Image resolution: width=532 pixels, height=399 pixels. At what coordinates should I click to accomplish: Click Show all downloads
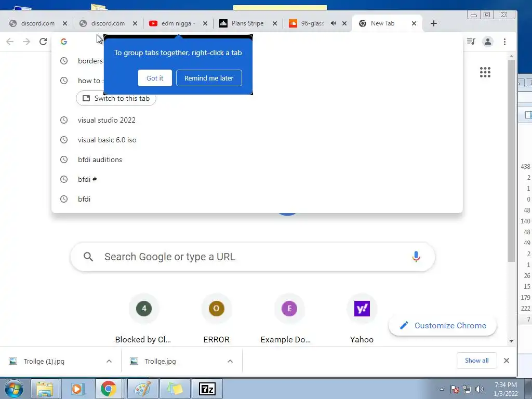(477, 361)
